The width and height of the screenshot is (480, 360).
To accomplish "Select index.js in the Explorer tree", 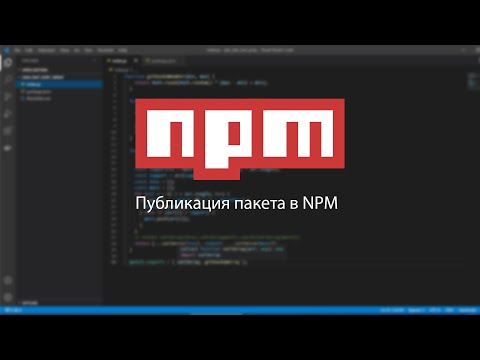I will pos(60,84).
